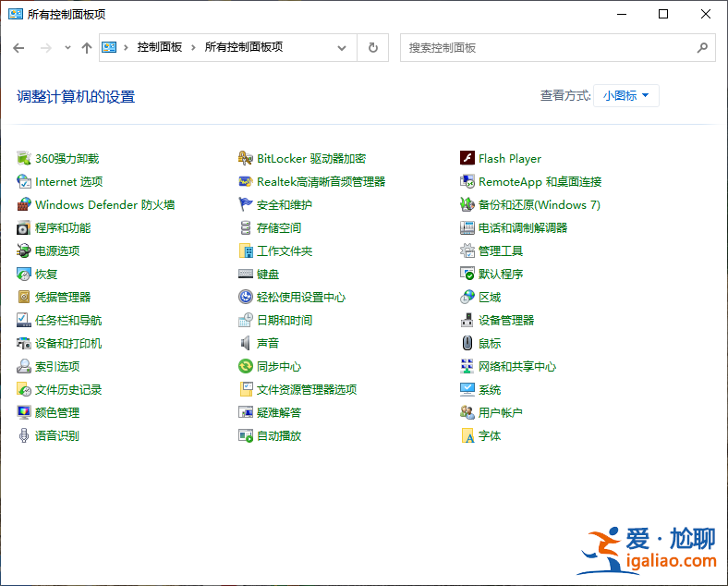Viewport: 728px width, 586px height.
Task: Open the 安全和维护 flag icon
Action: click(245, 205)
